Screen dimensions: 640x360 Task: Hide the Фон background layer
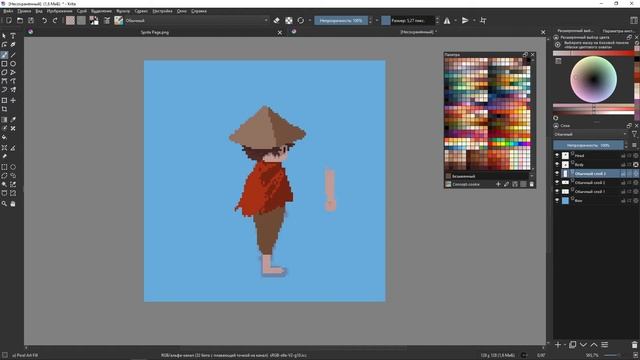pyautogui.click(x=557, y=200)
